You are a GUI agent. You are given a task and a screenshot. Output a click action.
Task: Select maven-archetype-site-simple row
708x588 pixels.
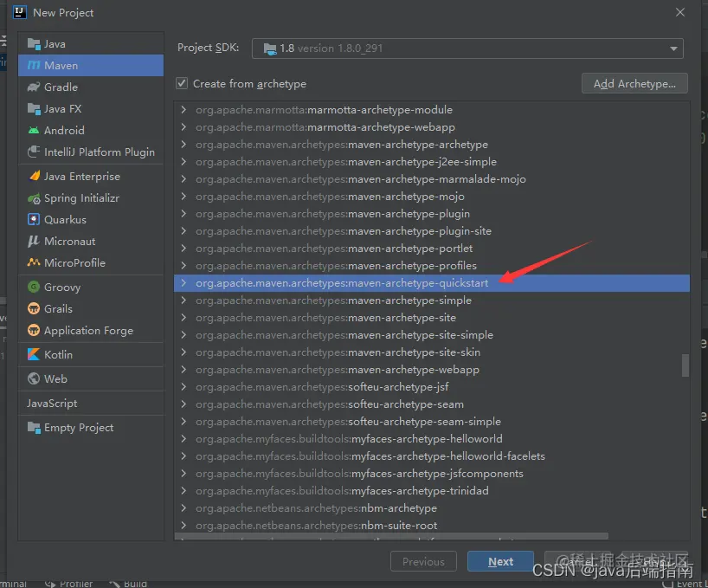pyautogui.click(x=432, y=334)
